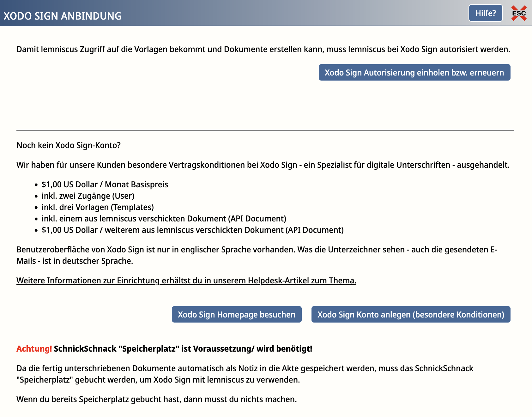Click the paragraph starting 'Da die fertig unterschriebenen'
This screenshot has height=417, width=532.
point(245,374)
